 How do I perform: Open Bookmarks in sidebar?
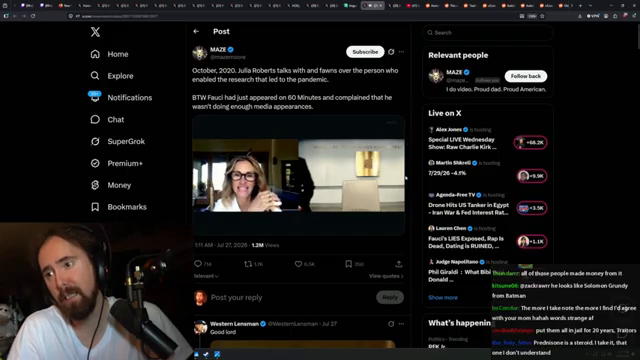tap(118, 207)
